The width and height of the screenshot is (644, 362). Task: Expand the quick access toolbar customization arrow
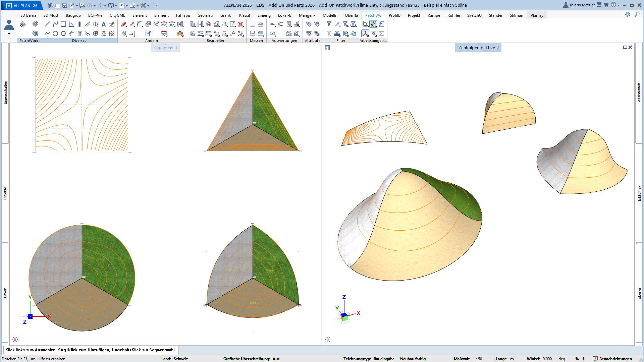tap(156, 5)
